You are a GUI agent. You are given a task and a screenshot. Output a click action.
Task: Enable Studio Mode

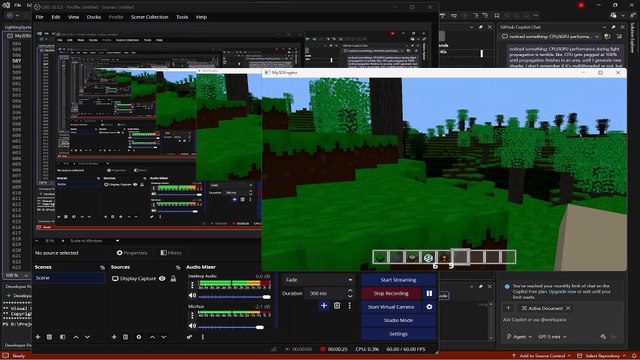(398, 320)
